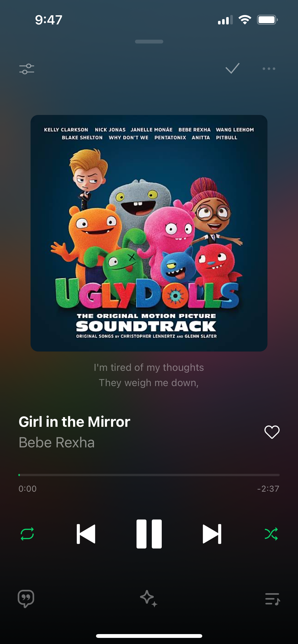Seek on the playback progress bar
The image size is (298, 644).
click(x=149, y=475)
